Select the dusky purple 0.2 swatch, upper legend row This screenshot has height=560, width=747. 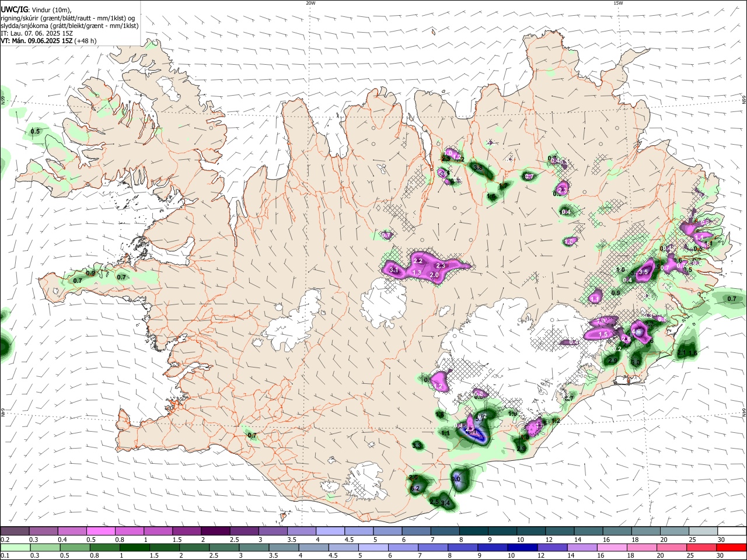15,531
